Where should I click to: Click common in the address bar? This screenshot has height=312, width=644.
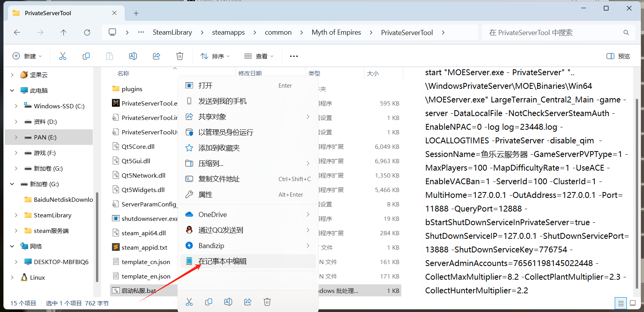click(278, 32)
